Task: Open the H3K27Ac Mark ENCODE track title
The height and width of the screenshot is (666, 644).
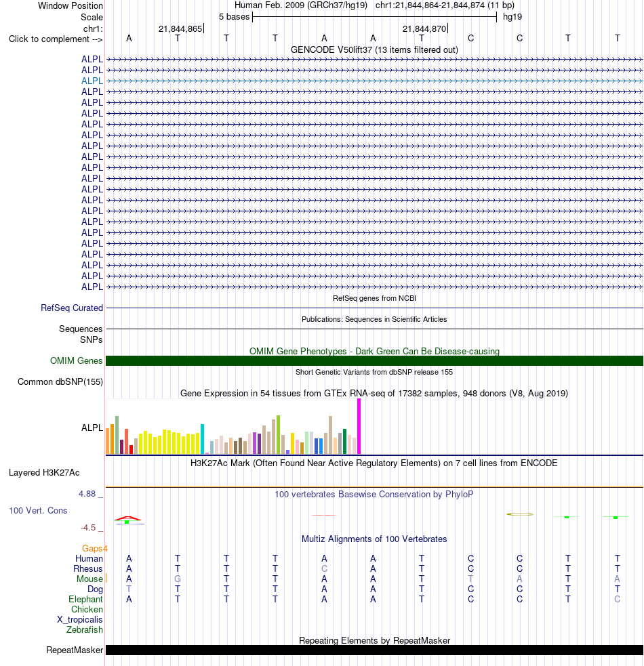Action: pos(374,463)
